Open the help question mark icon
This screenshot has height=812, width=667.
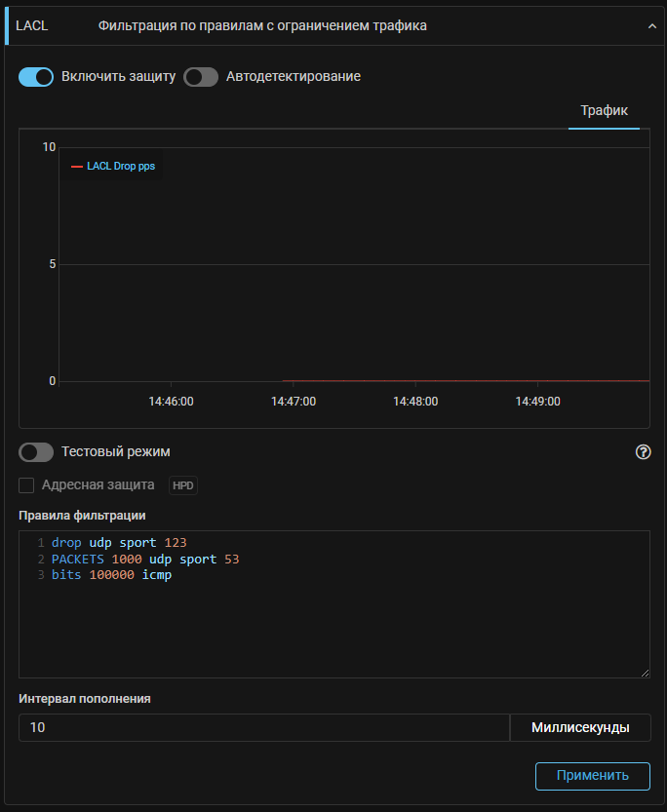[x=643, y=452]
